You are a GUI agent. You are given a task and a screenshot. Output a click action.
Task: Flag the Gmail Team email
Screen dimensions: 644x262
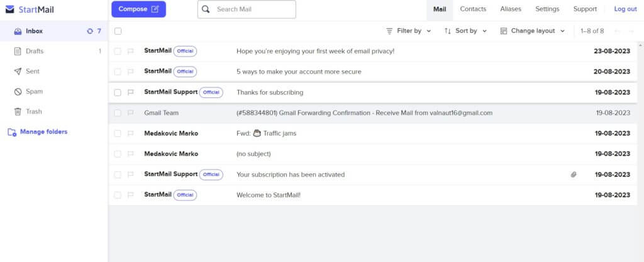point(131,112)
